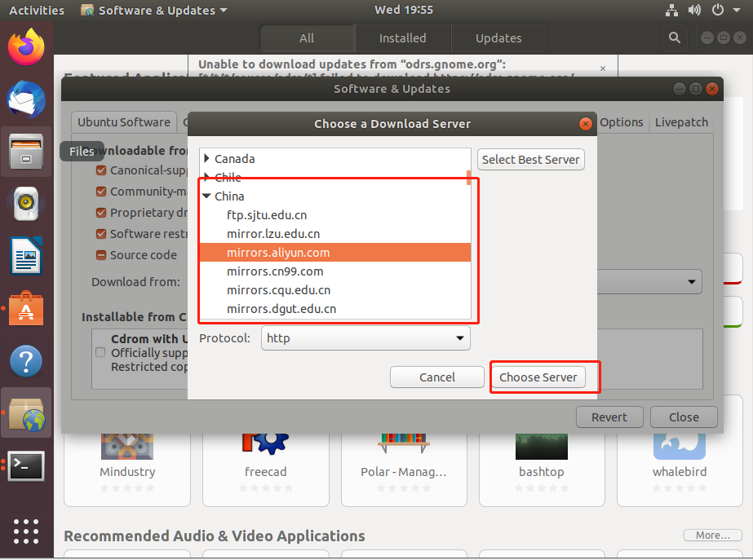Open the bashtop app thumbnail

point(541,446)
